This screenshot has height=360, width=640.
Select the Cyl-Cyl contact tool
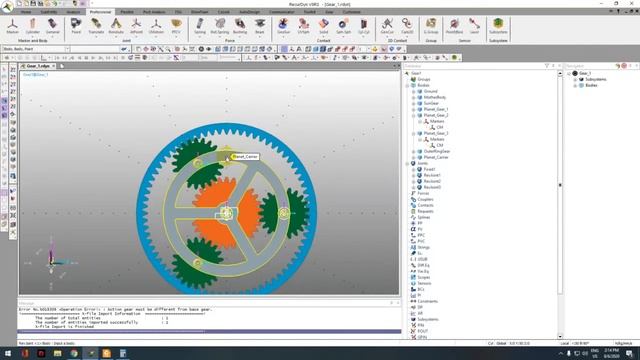point(363,26)
